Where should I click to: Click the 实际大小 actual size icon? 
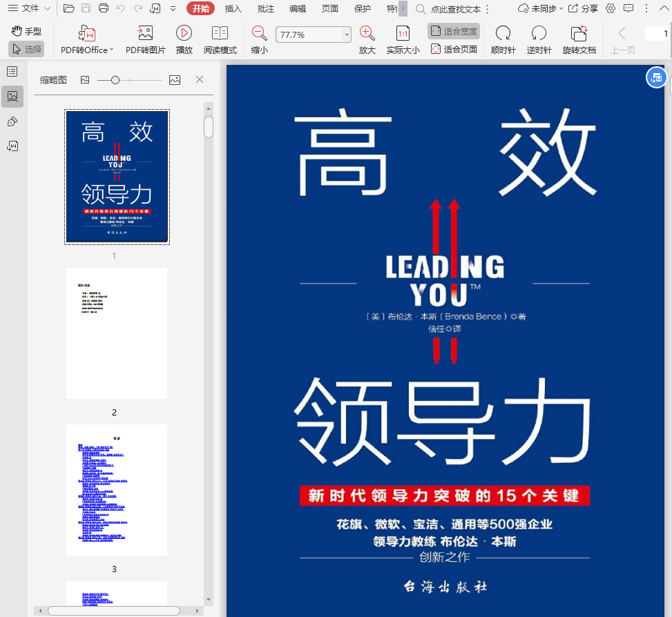(x=403, y=33)
